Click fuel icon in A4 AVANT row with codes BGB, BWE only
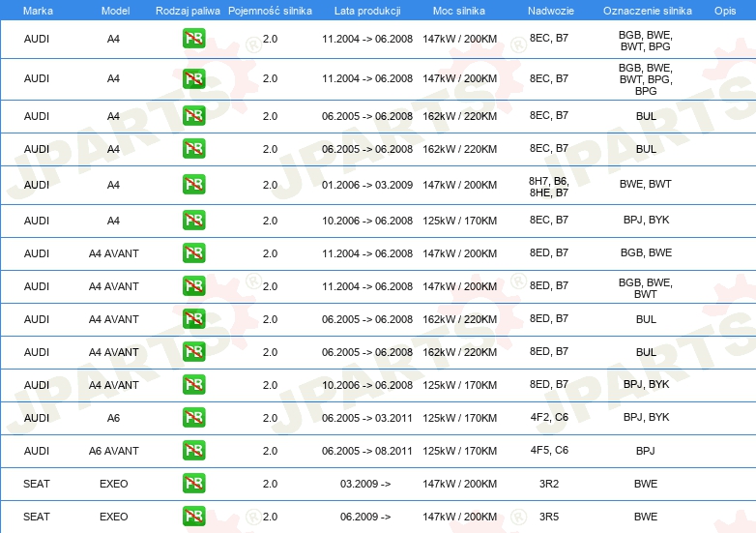Image resolution: width=756 pixels, height=533 pixels. click(193, 252)
